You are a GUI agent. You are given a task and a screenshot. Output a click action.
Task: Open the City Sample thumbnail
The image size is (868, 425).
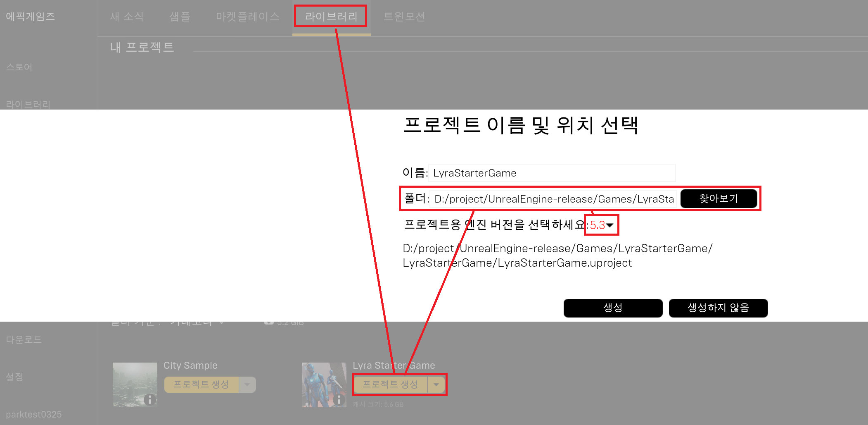coord(135,384)
